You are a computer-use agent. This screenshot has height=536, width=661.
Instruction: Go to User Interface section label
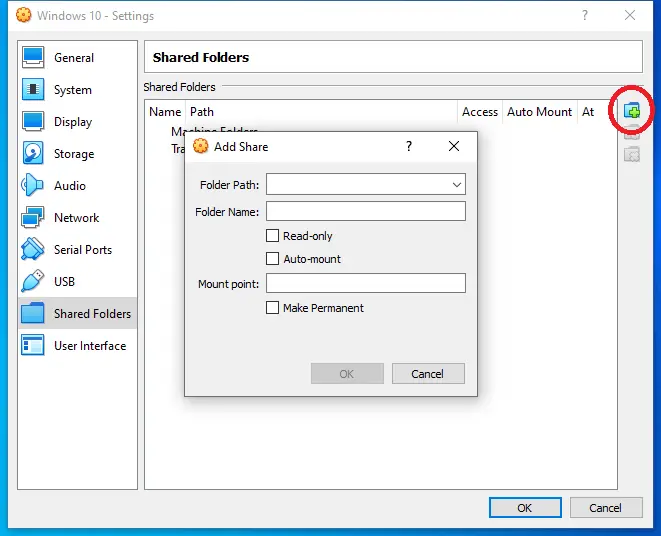pos(90,346)
